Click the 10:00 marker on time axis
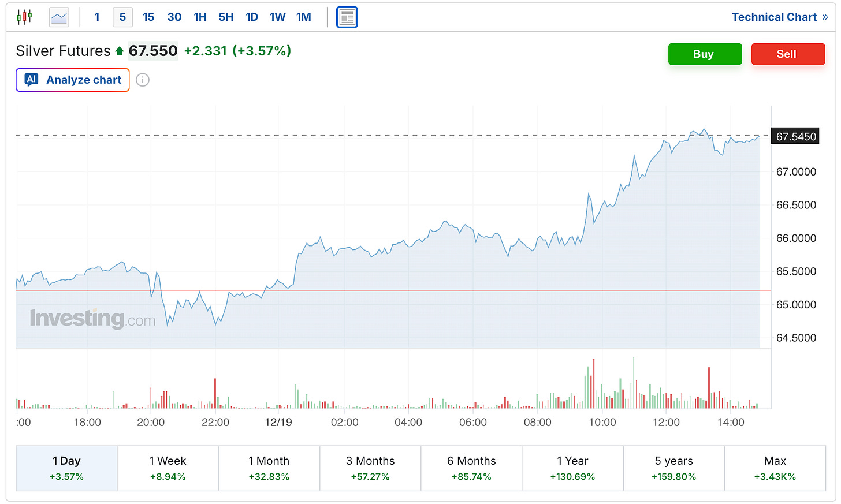The height and width of the screenshot is (504, 841). coord(602,423)
